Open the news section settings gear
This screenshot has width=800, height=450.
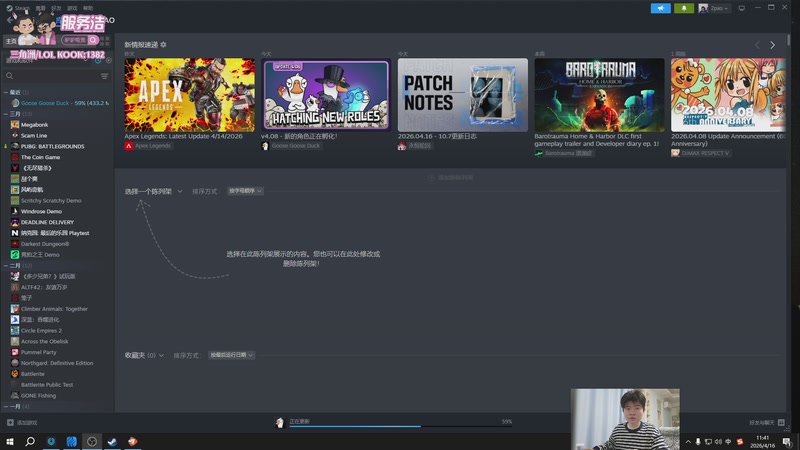(163, 45)
